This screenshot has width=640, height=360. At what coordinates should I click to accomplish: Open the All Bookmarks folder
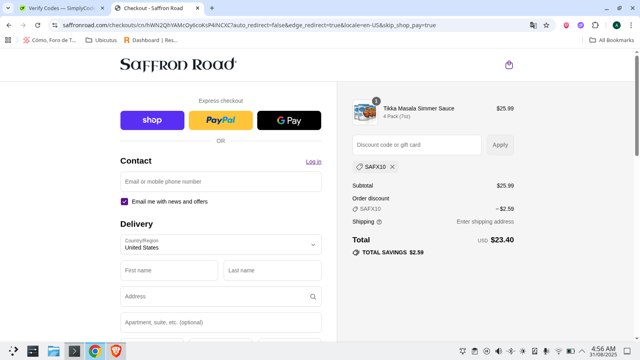611,40
